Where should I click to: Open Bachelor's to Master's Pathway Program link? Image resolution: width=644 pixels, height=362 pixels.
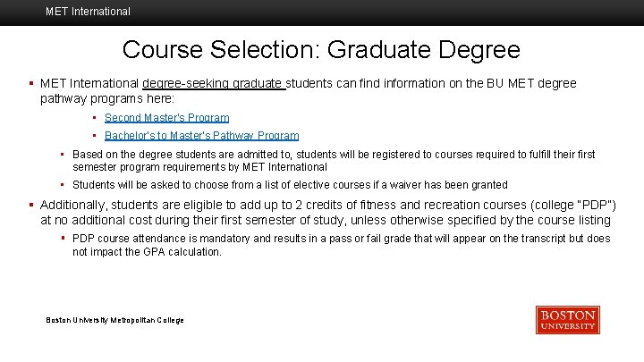coord(201,136)
